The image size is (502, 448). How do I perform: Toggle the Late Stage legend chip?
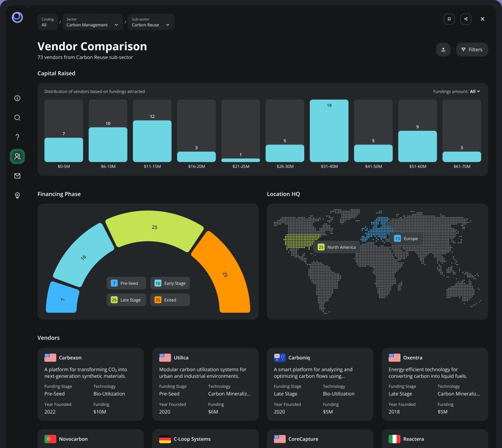tap(126, 300)
